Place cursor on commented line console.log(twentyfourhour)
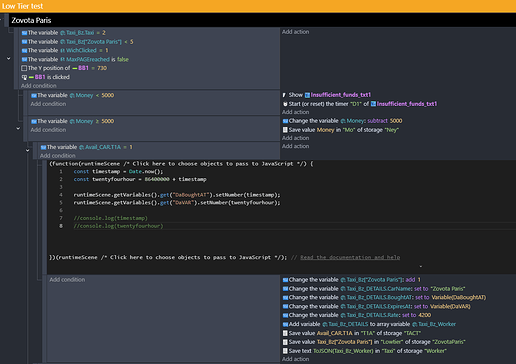Screen dimensions: 516x364 (x=118, y=226)
